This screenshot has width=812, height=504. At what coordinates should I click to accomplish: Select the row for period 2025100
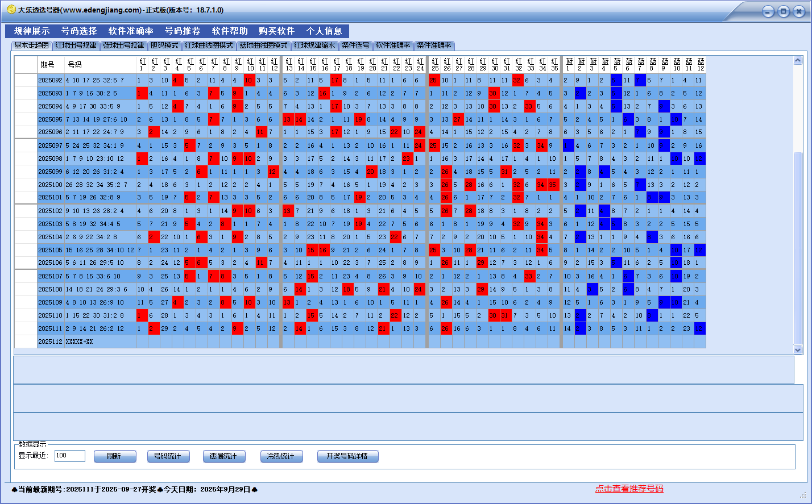tap(50, 185)
